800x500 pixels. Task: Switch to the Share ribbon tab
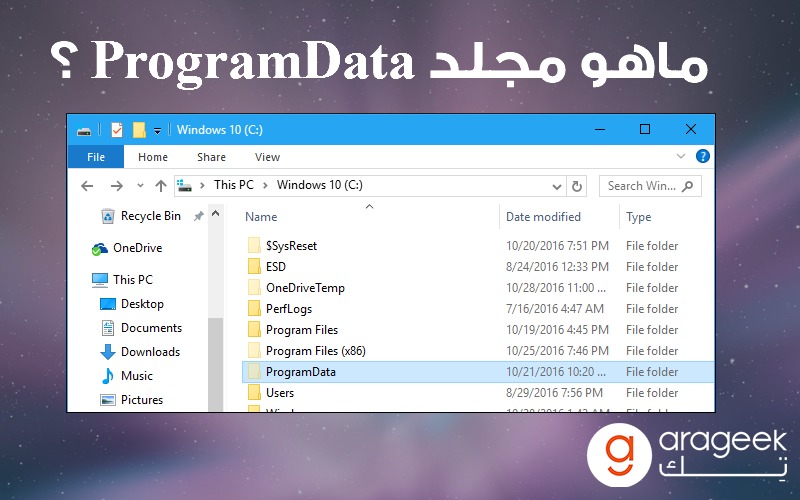[x=211, y=157]
